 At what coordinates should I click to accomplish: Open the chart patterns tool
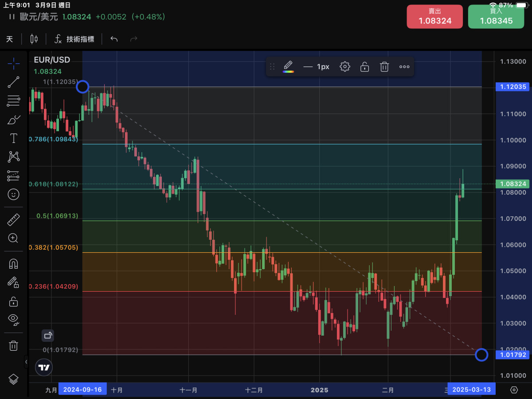(13, 156)
